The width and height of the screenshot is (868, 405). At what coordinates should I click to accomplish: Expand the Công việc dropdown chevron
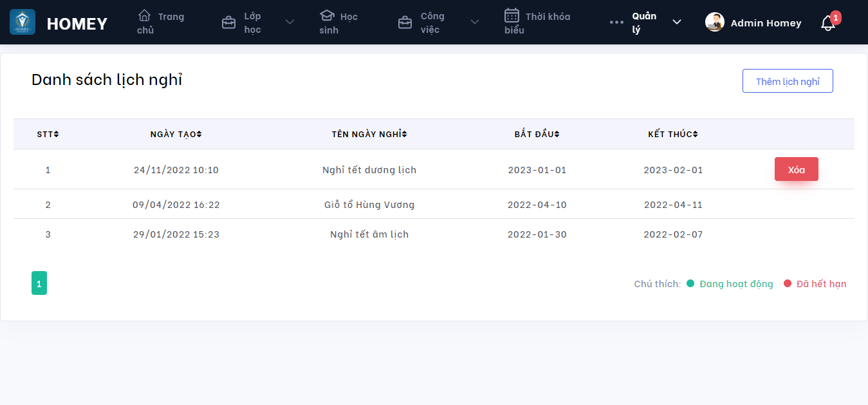475,23
